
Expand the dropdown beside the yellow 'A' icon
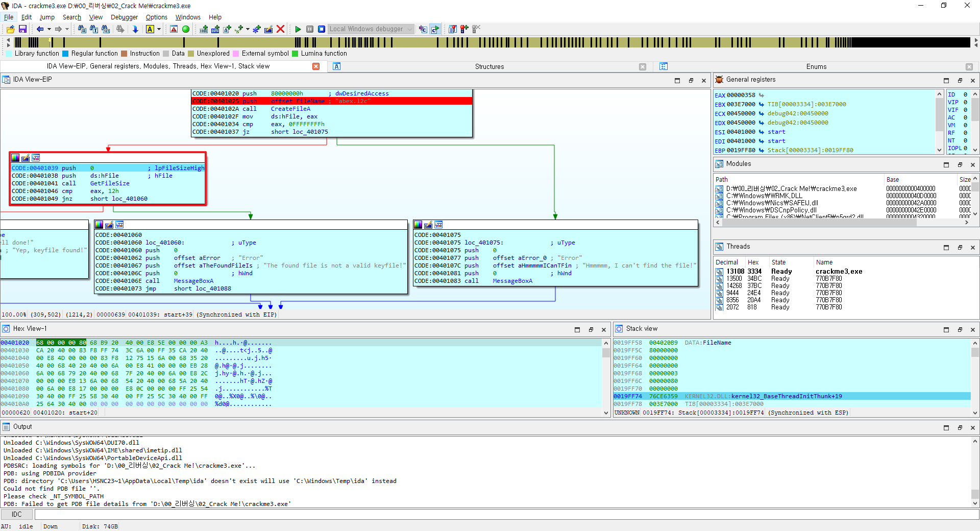(x=159, y=29)
